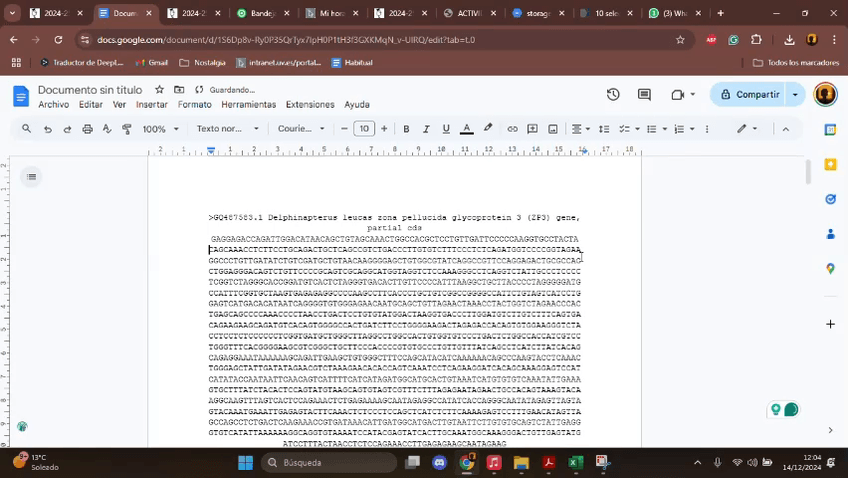
Task: Open the Habitual bookmark
Action: tap(352, 63)
